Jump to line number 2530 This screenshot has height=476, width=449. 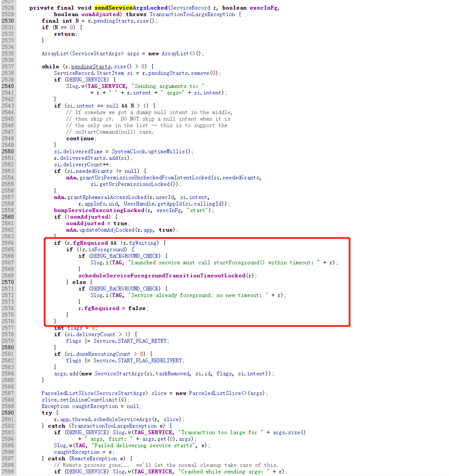point(7,21)
